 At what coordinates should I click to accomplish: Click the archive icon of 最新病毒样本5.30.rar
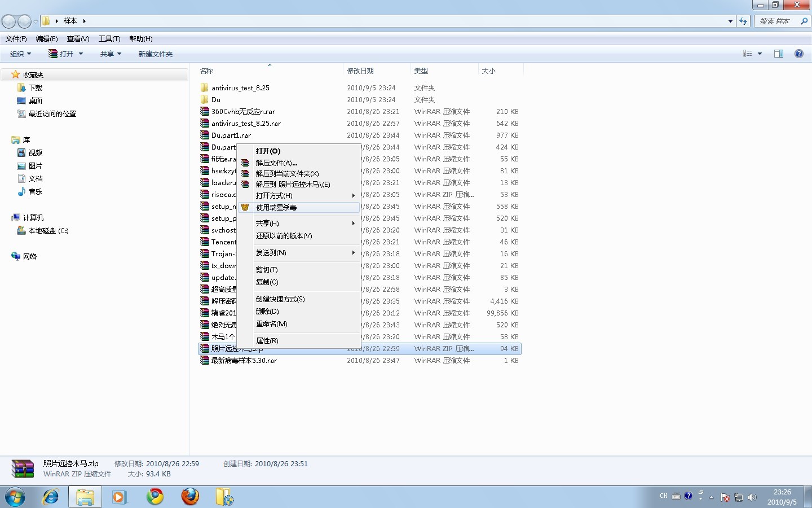(205, 361)
